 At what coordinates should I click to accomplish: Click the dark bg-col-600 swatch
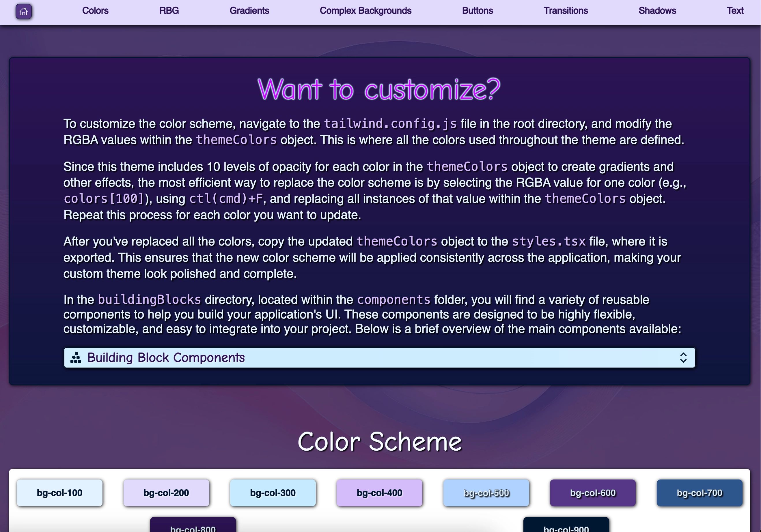593,492
